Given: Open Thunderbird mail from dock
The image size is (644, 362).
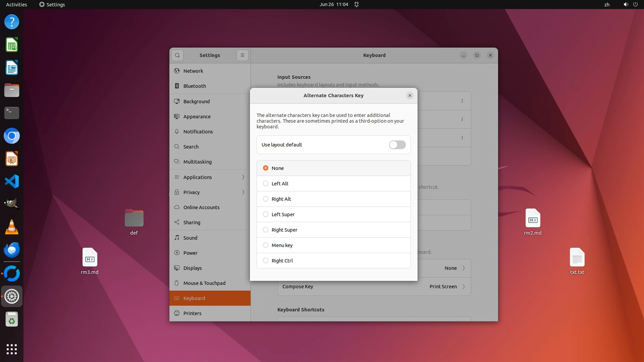Looking at the screenshot, I should coord(12,250).
